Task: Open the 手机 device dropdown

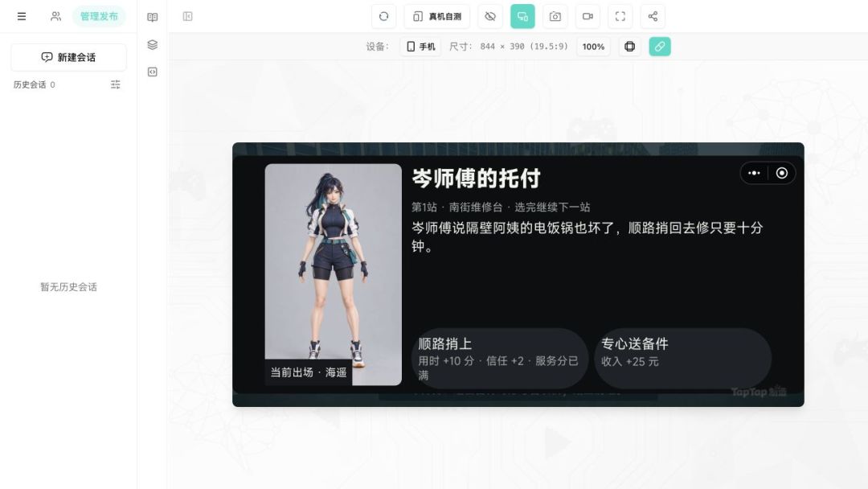Action: [420, 47]
